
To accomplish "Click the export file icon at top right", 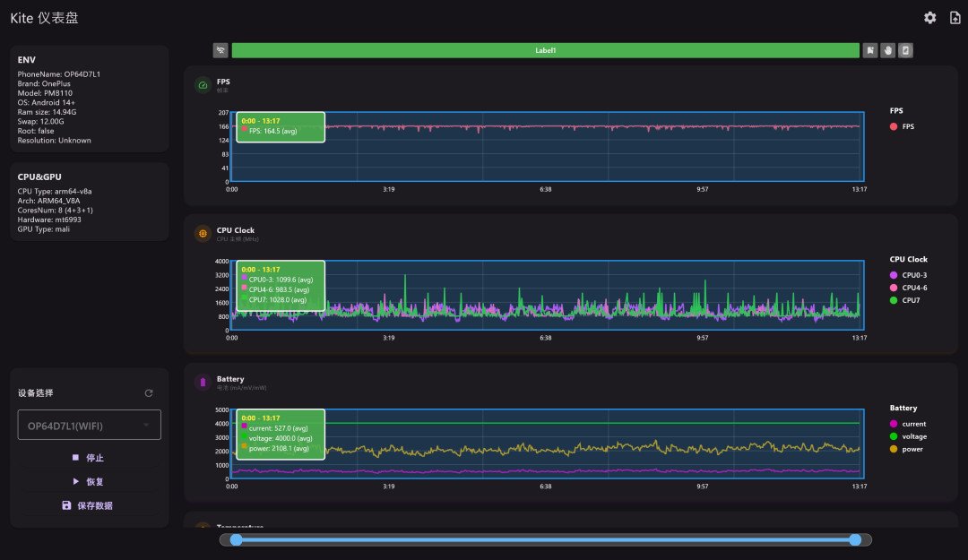I will [x=955, y=18].
